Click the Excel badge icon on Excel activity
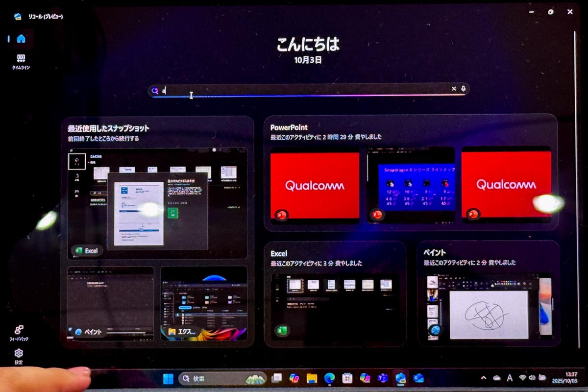 [281, 331]
